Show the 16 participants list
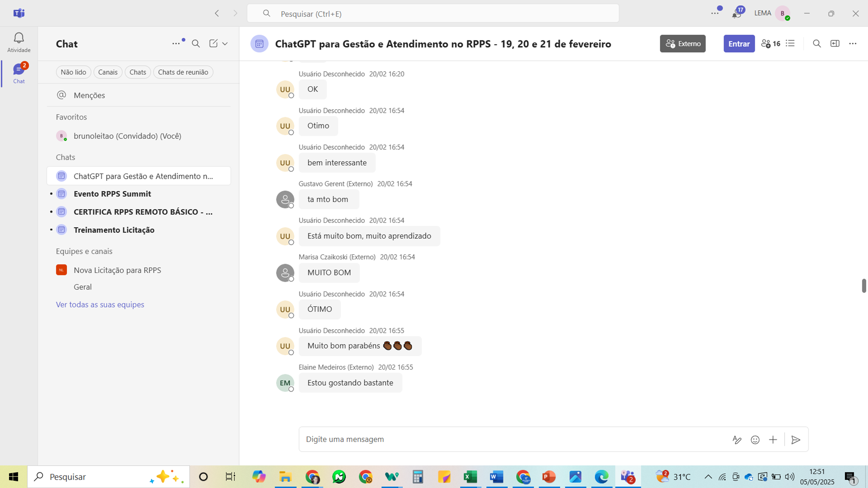Viewport: 868px width, 488px height. pos(771,43)
